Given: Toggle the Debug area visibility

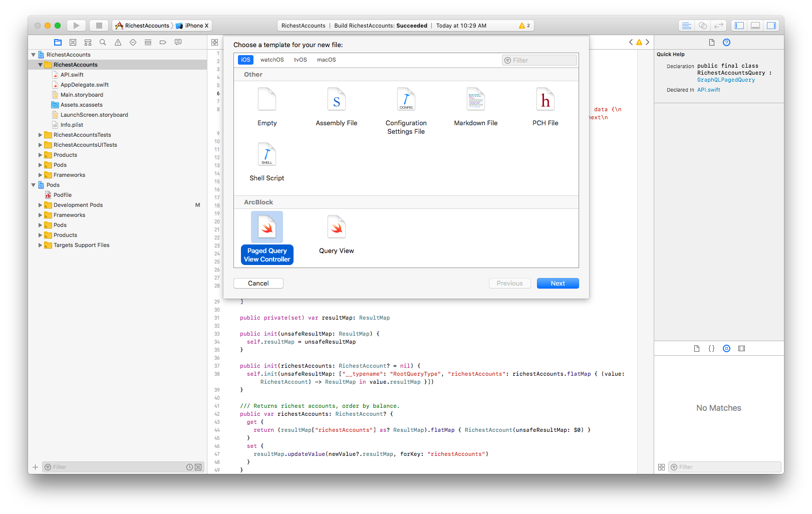Looking at the screenshot, I should pos(755,26).
